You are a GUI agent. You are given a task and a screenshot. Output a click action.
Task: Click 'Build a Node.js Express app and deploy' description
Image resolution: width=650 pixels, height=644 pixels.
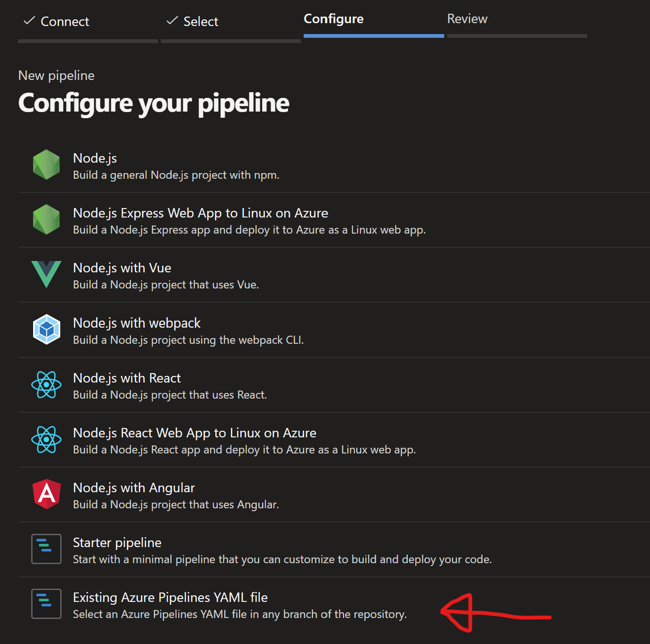point(249,230)
